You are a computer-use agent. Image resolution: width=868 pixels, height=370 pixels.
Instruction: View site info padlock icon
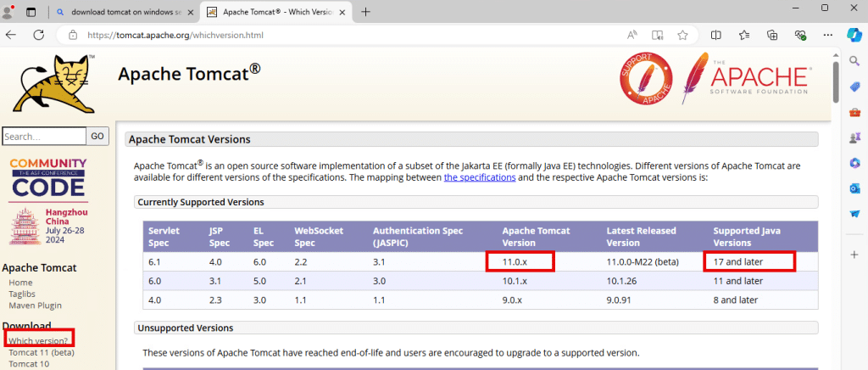73,35
